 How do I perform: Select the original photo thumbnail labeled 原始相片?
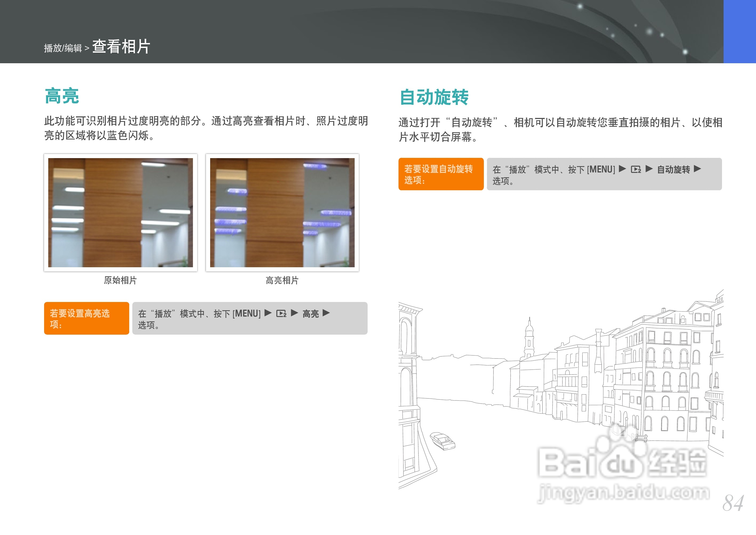point(120,213)
